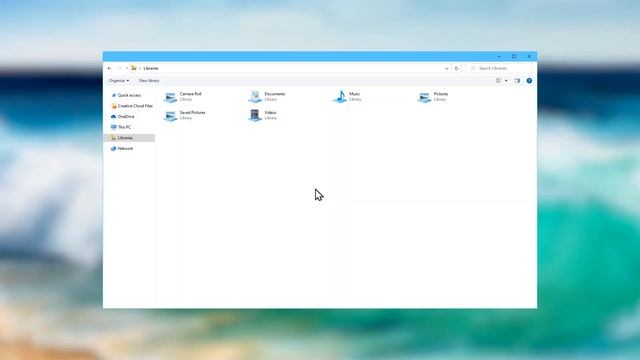Viewport: 640px width, 360px height.
Task: Click the Documents name label
Action: pyautogui.click(x=275, y=94)
